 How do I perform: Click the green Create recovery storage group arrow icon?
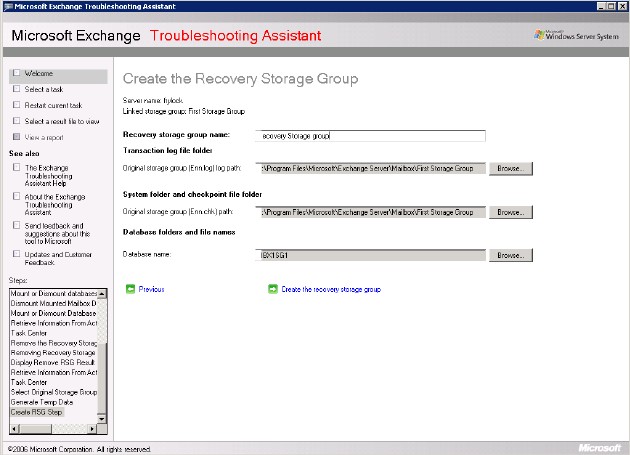273,289
